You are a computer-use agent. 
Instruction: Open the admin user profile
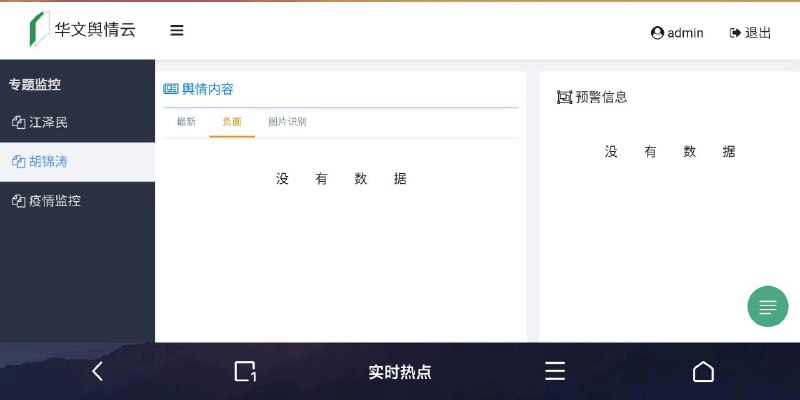click(677, 33)
